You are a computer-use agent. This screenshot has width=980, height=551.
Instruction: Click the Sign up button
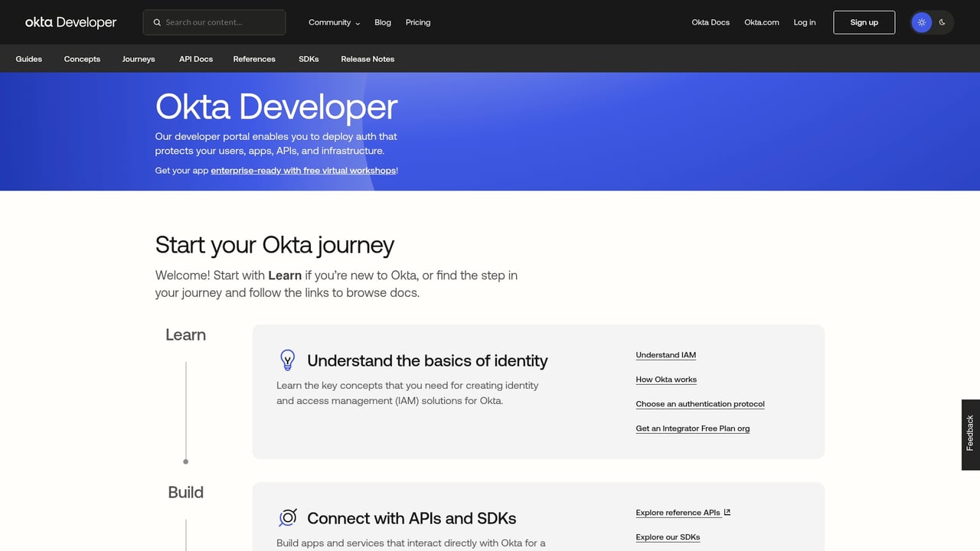click(864, 22)
